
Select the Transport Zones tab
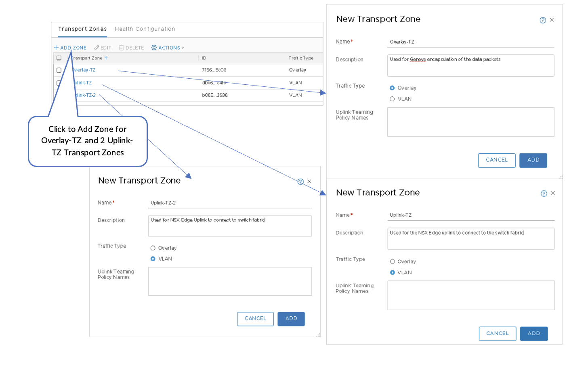point(82,29)
